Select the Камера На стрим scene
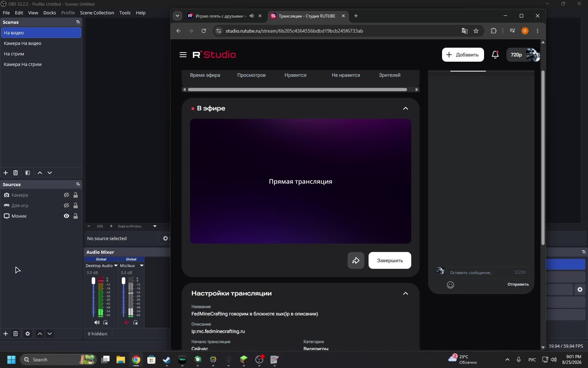588x368 pixels. click(41, 64)
